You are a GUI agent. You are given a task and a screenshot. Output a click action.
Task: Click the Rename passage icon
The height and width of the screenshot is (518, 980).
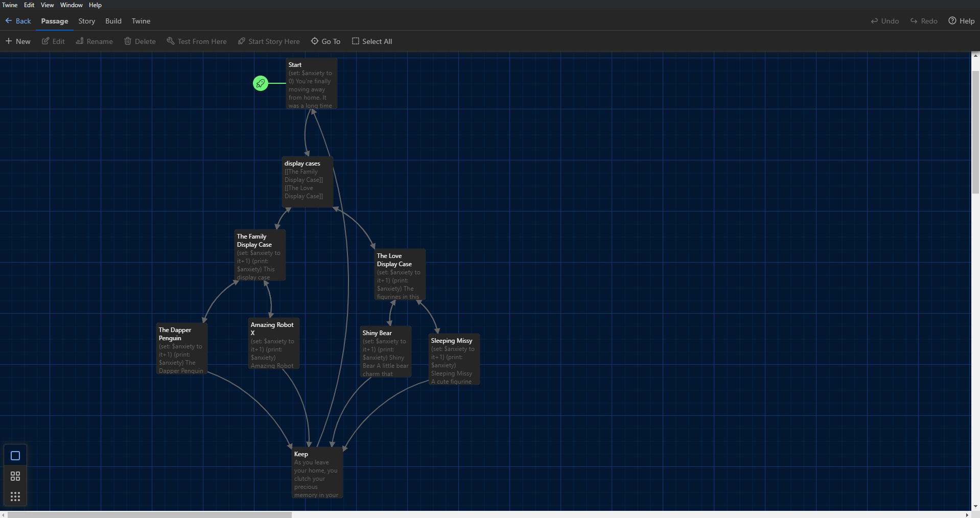coord(79,41)
